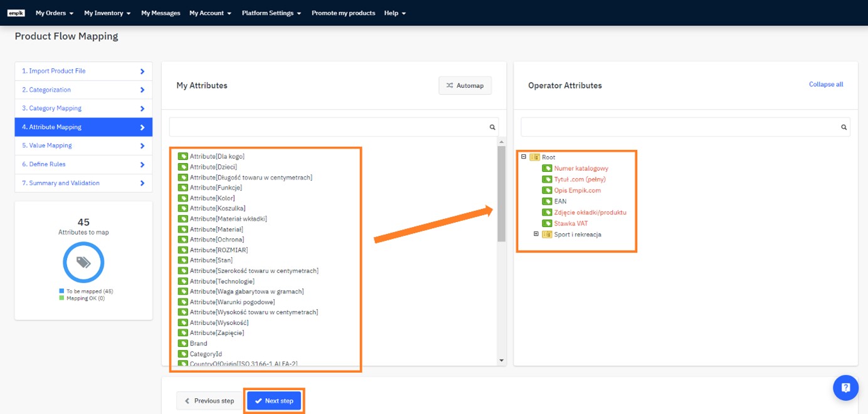868x414 pixels.
Task: Click the Empik logo in the top bar
Action: (x=16, y=13)
